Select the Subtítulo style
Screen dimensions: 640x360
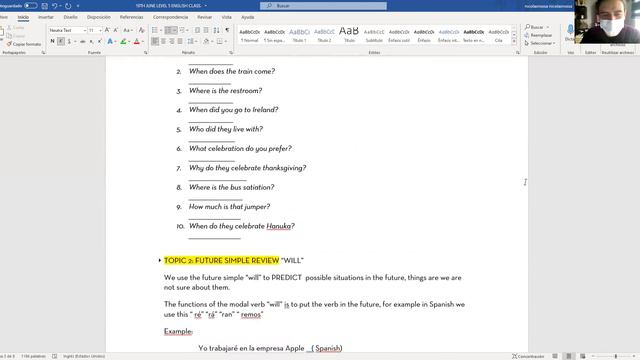coord(374,36)
